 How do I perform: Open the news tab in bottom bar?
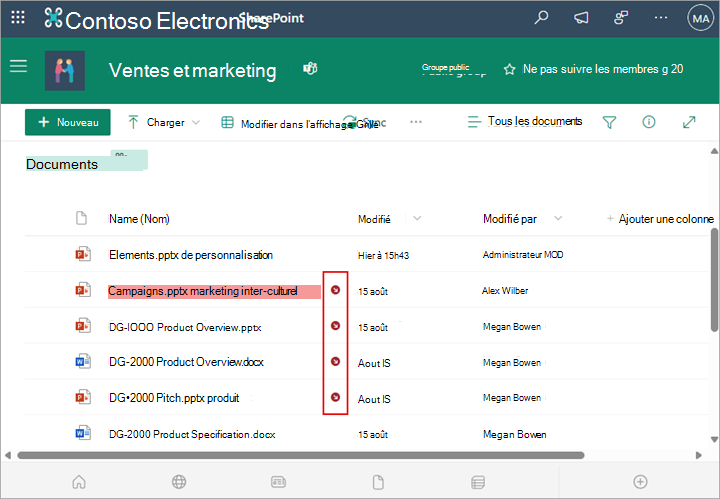click(x=279, y=482)
